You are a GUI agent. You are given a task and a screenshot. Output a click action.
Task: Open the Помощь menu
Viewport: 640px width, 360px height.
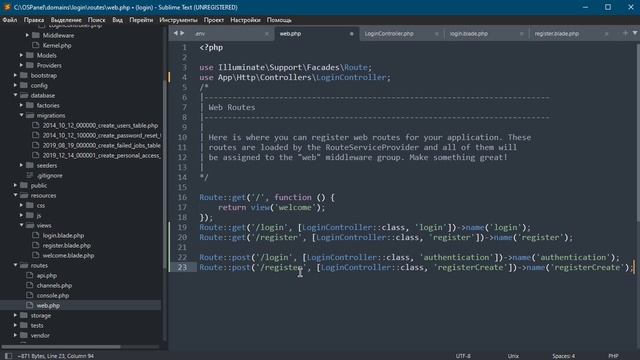pyautogui.click(x=279, y=20)
